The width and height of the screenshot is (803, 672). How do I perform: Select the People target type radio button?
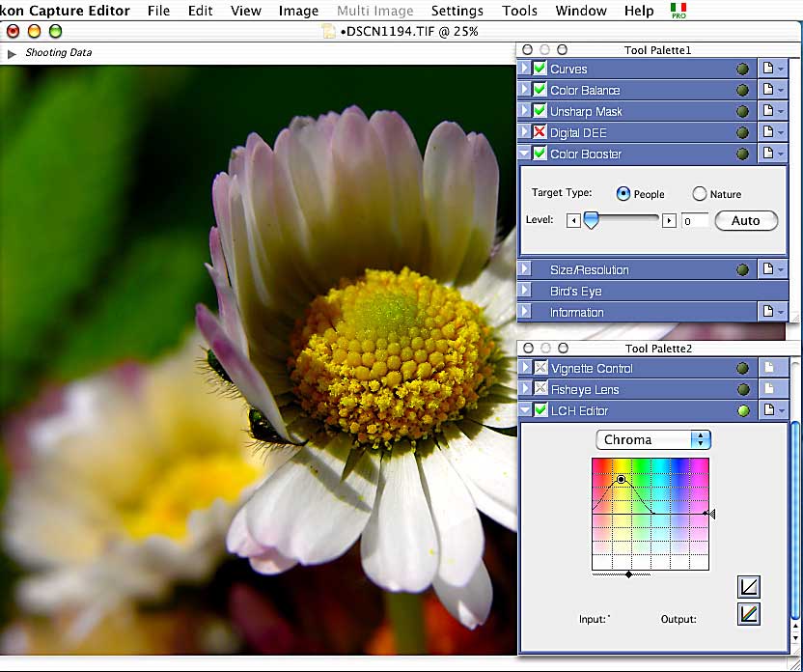click(623, 194)
